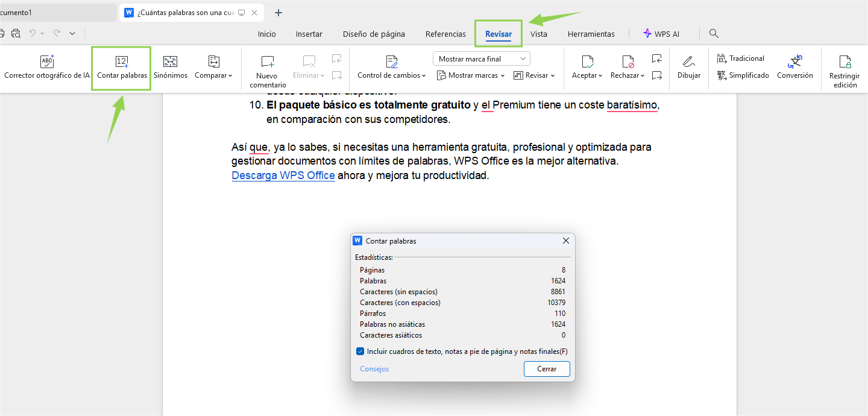Follow the Descarga WPS Office link
The image size is (868, 416).
pos(283,175)
